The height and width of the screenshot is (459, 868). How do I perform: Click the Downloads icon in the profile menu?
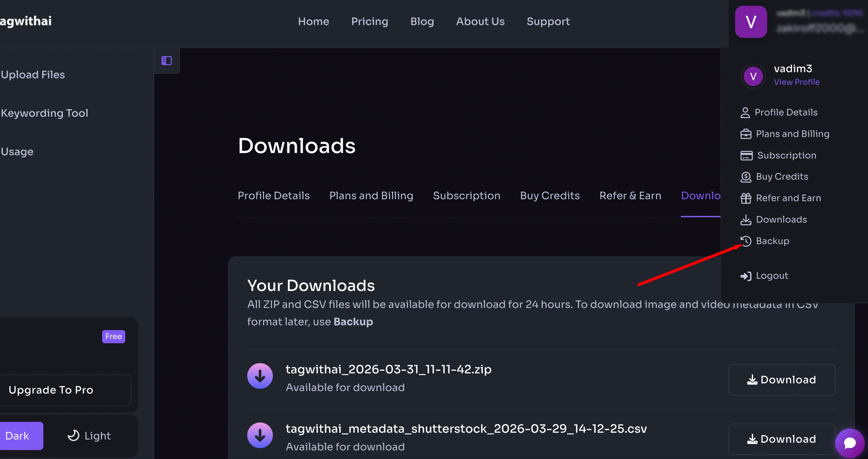point(746,220)
